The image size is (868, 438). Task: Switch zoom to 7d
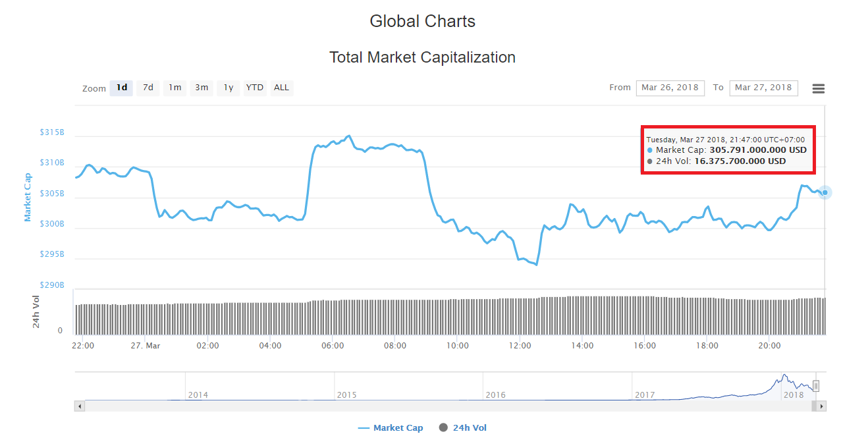pyautogui.click(x=148, y=88)
